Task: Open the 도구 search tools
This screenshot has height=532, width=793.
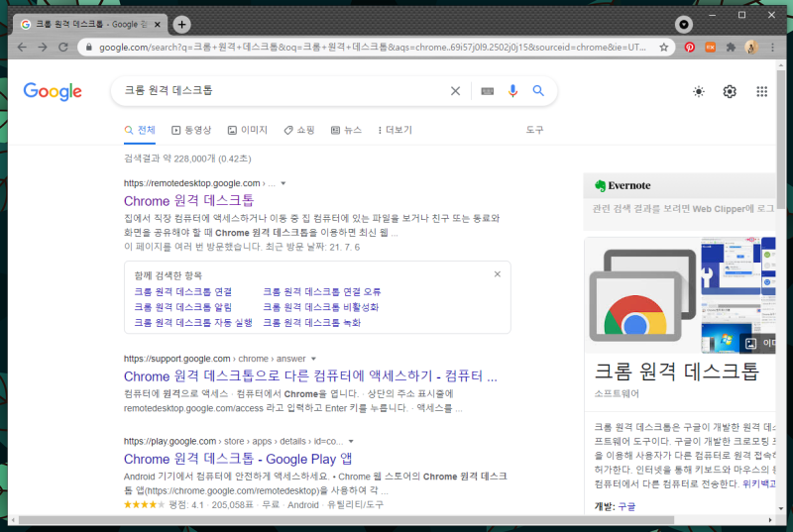Action: 534,131
